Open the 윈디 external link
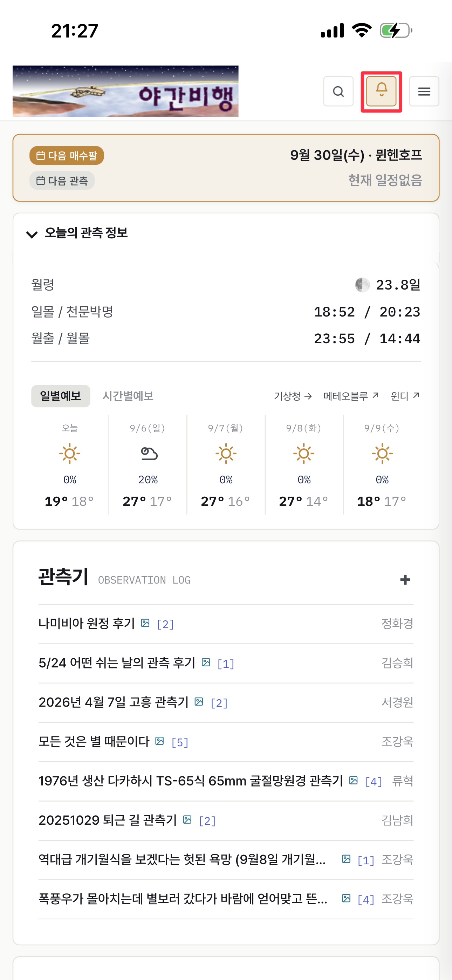 405,396
